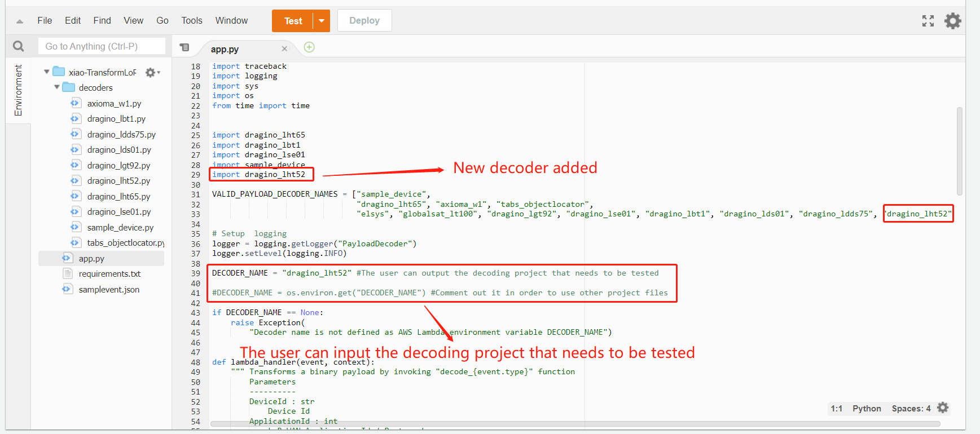
Task: Click "from time import time" on line 22
Action: tap(261, 106)
